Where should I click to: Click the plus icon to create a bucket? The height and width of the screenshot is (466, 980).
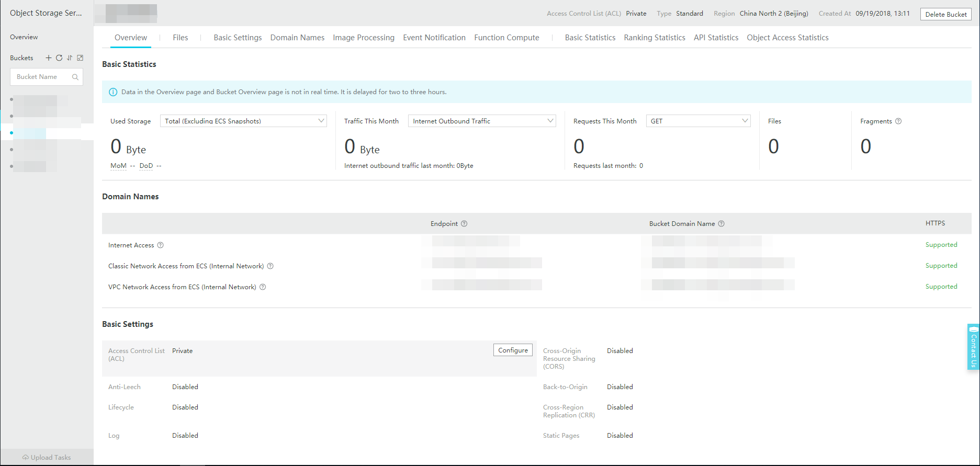pos(49,58)
